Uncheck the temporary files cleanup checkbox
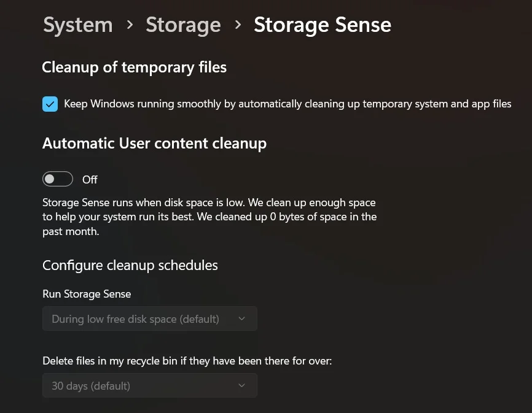Screen dimensions: 532x413 tap(50, 104)
